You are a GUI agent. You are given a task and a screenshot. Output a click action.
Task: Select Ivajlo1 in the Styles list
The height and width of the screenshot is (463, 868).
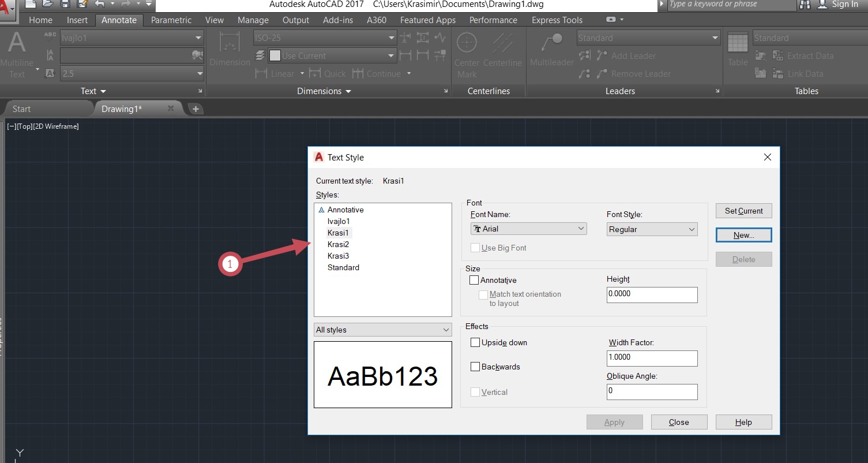(339, 221)
